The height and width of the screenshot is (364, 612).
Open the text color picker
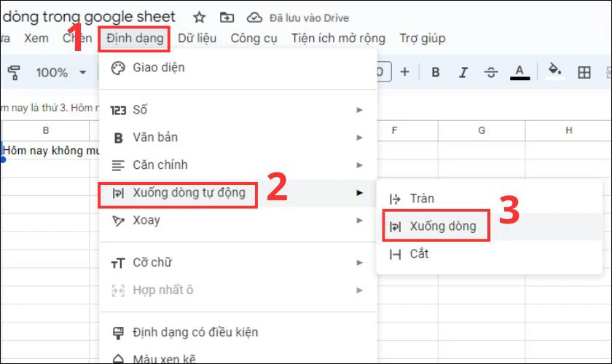click(x=519, y=72)
